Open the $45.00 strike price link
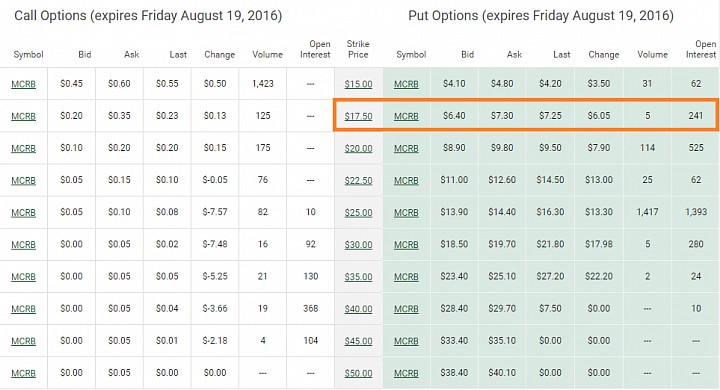720x390 pixels. click(359, 341)
